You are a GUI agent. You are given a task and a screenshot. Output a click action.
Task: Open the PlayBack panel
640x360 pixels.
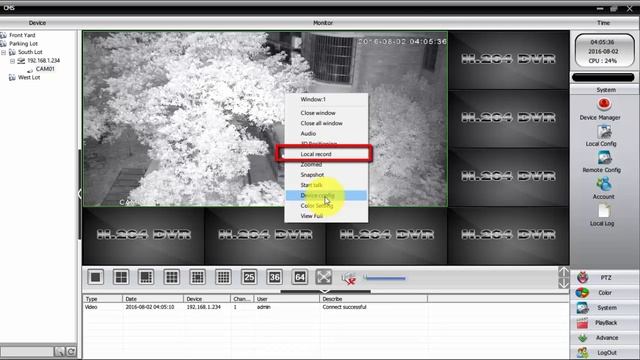pos(605,323)
